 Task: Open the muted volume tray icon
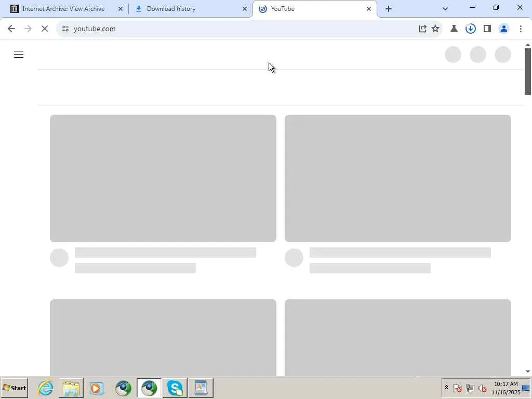482,388
